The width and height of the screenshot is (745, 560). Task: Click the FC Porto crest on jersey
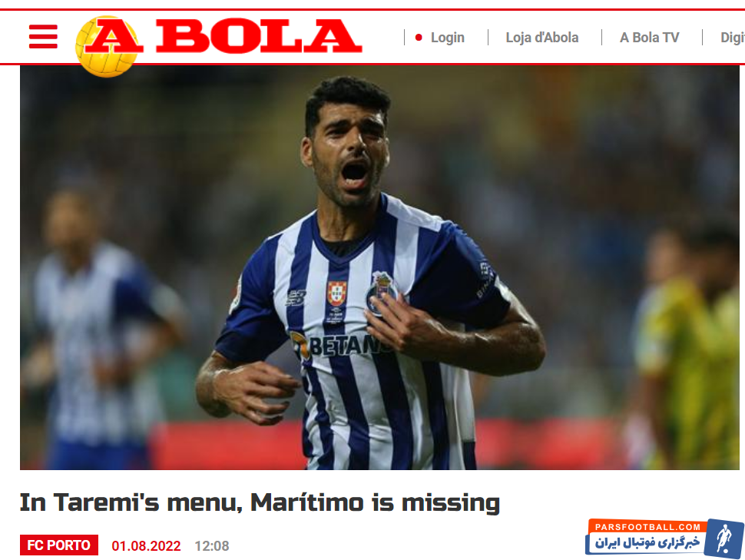click(x=381, y=293)
